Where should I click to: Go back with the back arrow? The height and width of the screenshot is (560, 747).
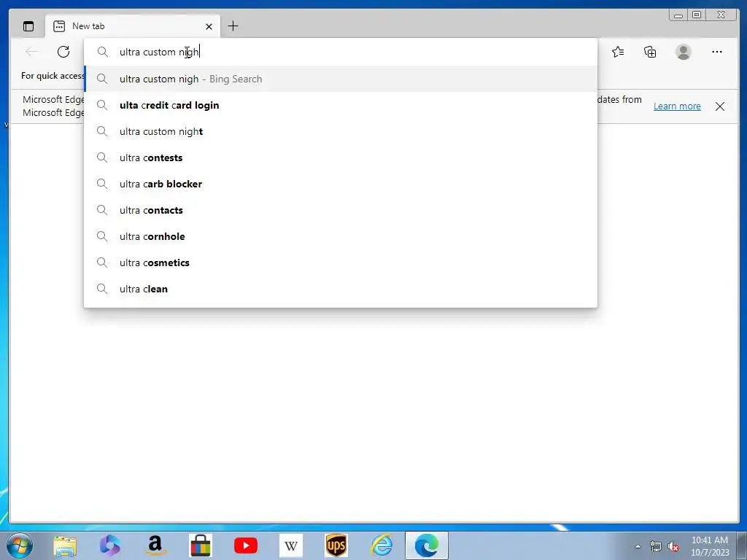tap(31, 52)
